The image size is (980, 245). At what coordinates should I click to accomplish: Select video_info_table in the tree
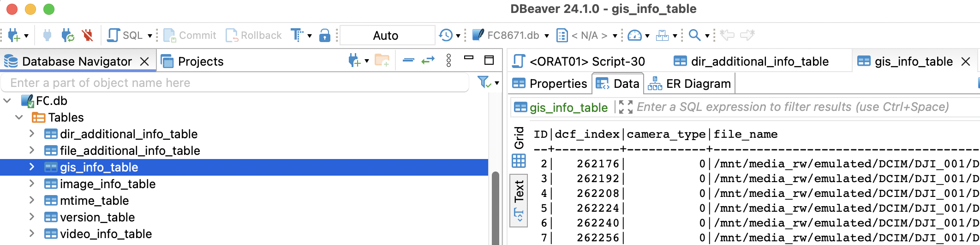pyautogui.click(x=106, y=234)
